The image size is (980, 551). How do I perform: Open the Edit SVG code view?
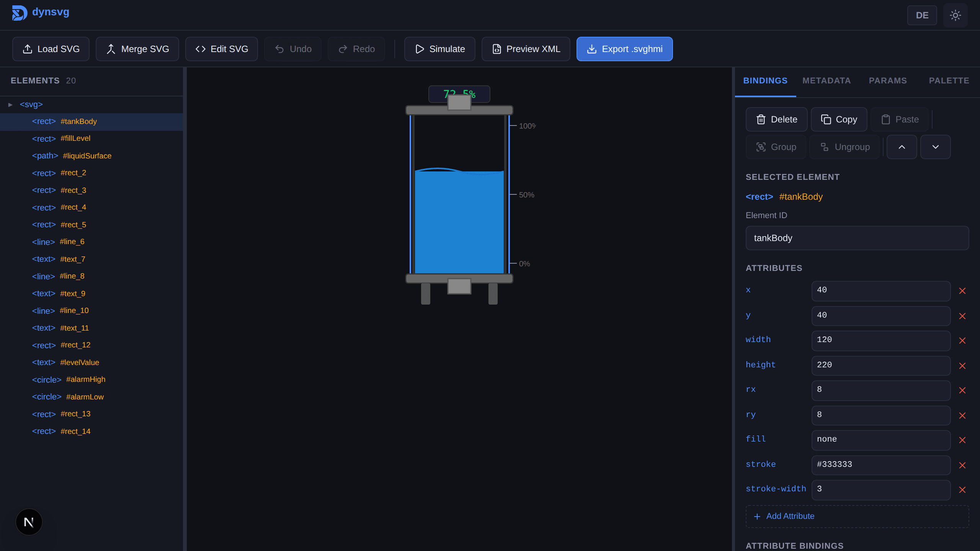221,49
